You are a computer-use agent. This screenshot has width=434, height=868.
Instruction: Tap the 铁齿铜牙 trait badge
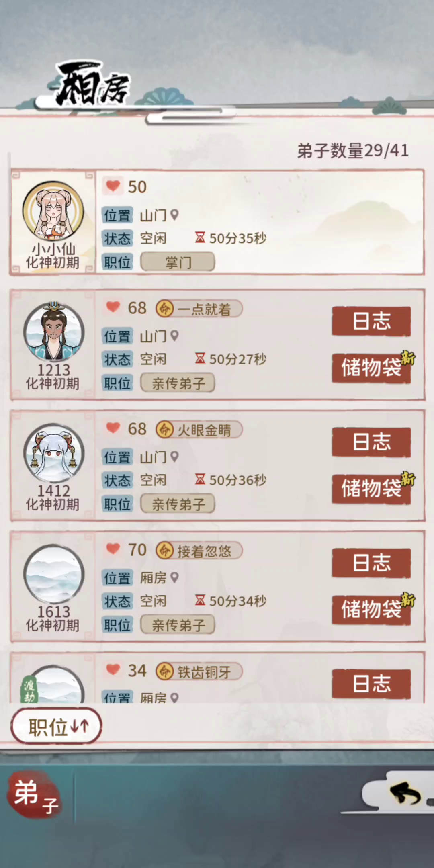(x=199, y=672)
